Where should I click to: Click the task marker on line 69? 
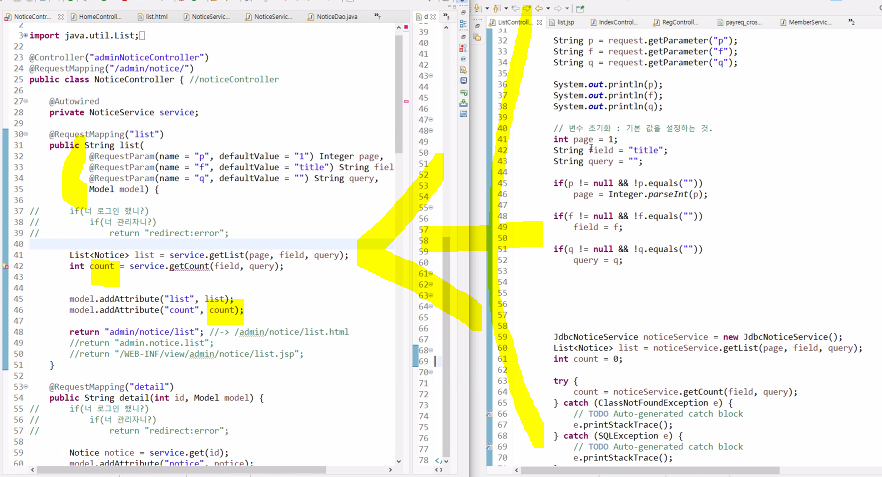click(x=489, y=447)
